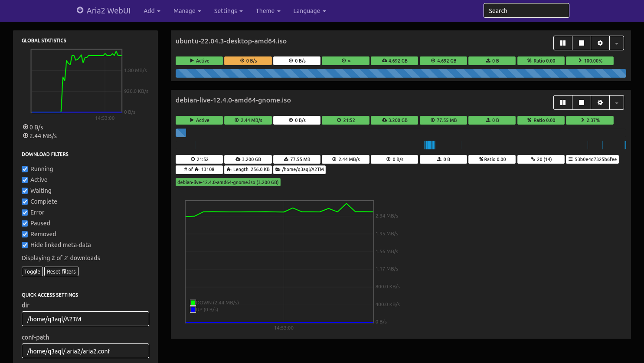Focus the Search box
Image resolution: width=644 pixels, height=363 pixels.
(526, 10)
